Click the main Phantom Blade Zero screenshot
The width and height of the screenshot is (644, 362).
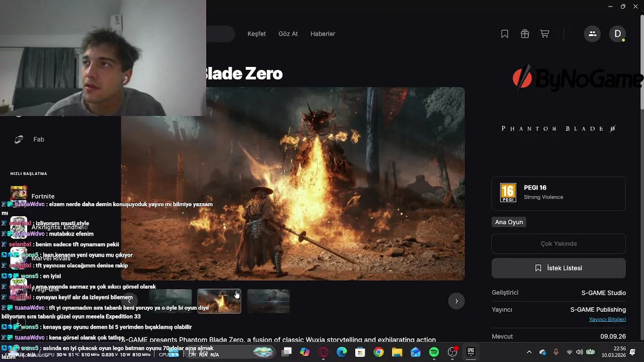click(x=293, y=184)
